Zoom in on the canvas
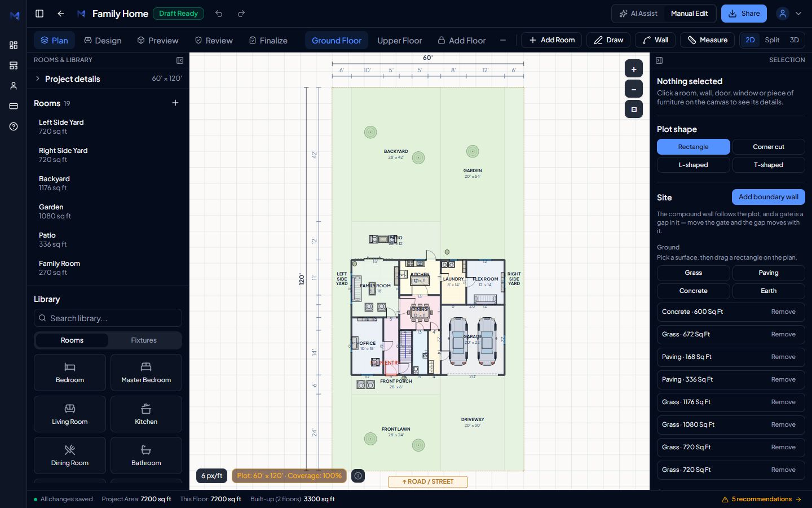 click(x=634, y=69)
